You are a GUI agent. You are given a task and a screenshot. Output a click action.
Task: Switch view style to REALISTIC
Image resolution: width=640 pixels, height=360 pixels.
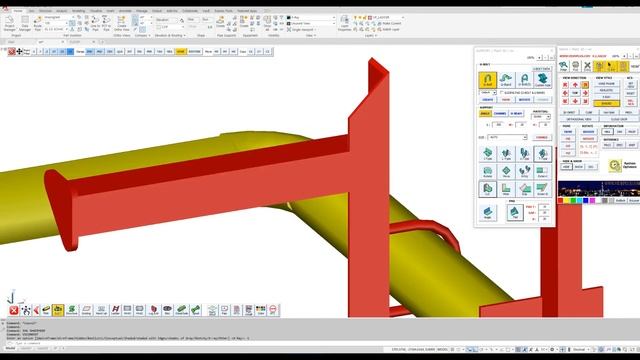click(607, 90)
